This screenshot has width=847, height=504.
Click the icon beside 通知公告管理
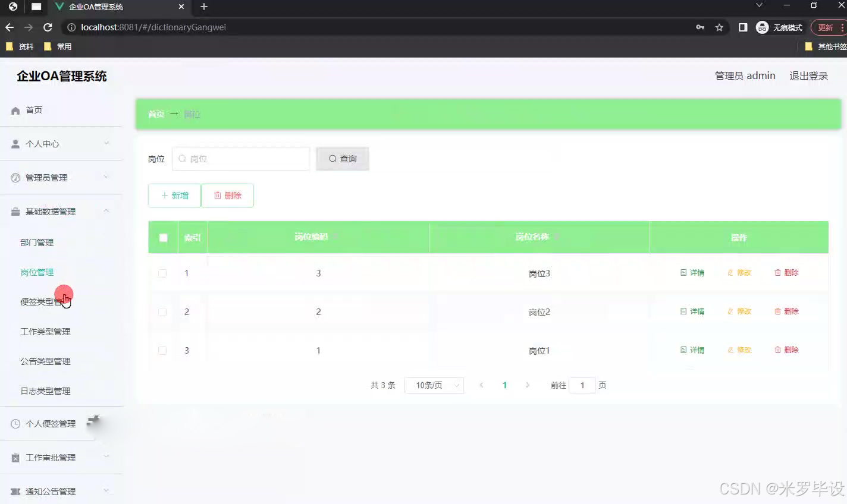pos(15,492)
